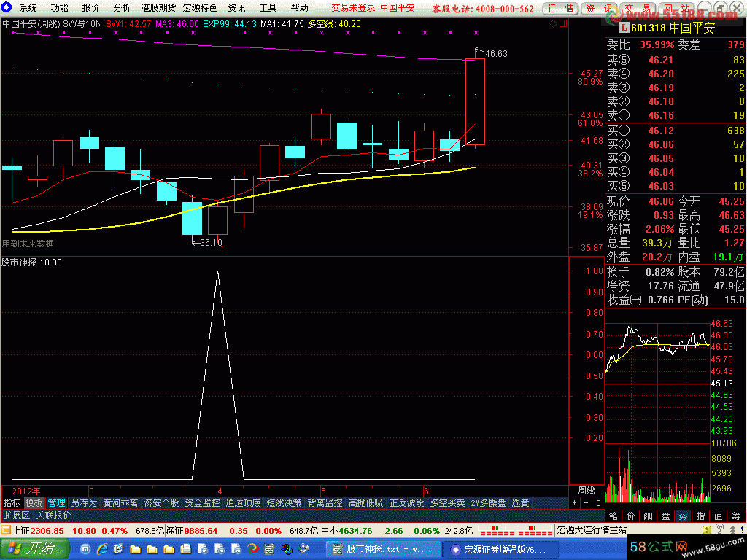The image size is (747, 560).
Task: Select the 资金监控 indicator template
Action: coord(202,503)
